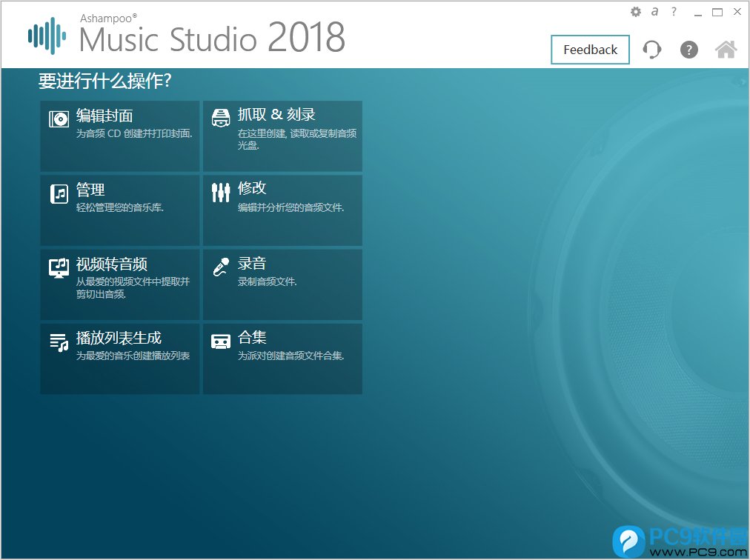Open the 录音 title
This screenshot has height=560, width=750.
pos(252,263)
